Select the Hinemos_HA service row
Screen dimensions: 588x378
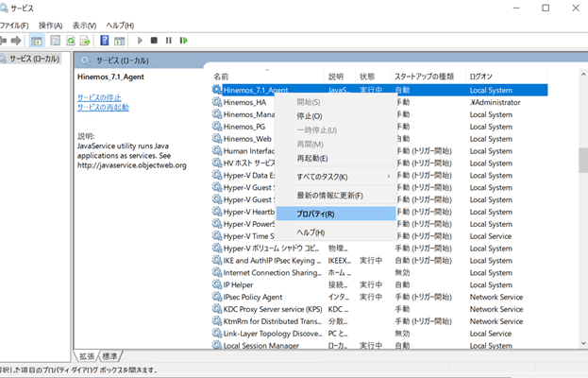[379, 102]
